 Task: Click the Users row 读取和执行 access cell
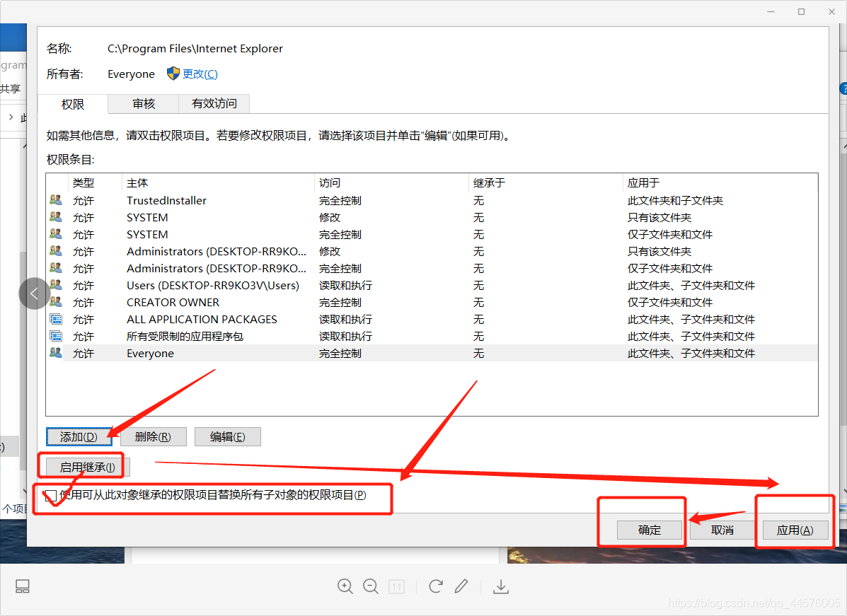345,286
